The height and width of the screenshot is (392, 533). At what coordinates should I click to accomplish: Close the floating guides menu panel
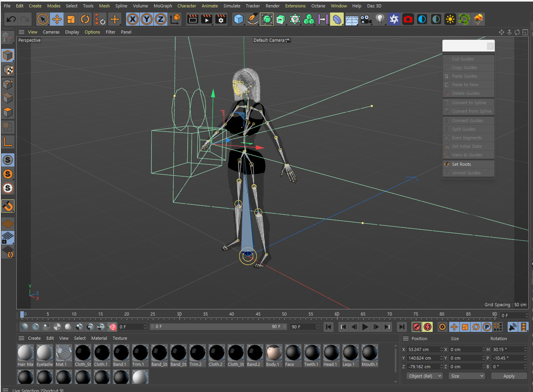[490, 46]
